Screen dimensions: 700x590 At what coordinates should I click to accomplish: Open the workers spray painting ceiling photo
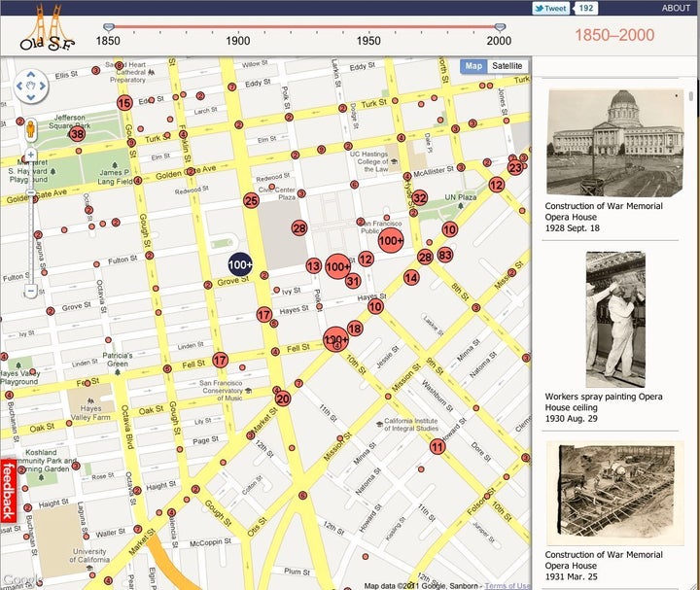click(615, 320)
